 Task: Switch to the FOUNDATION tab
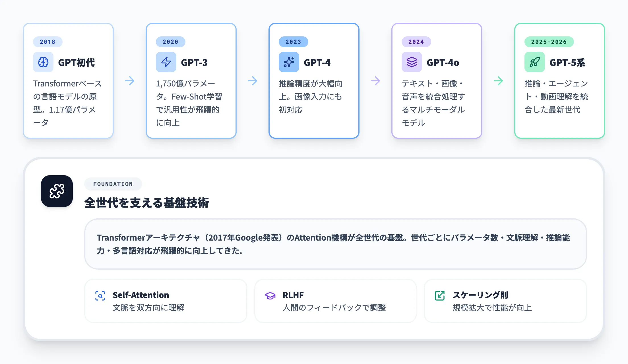pyautogui.click(x=113, y=184)
